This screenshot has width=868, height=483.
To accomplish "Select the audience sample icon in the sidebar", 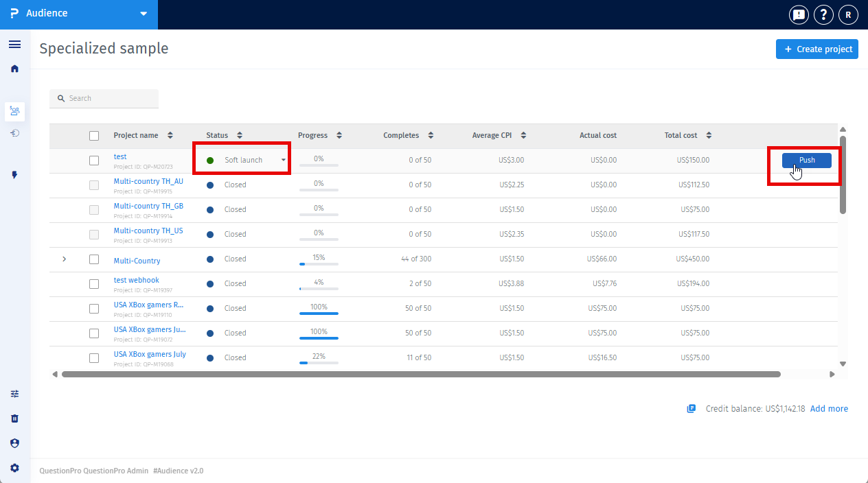I will click(x=14, y=110).
